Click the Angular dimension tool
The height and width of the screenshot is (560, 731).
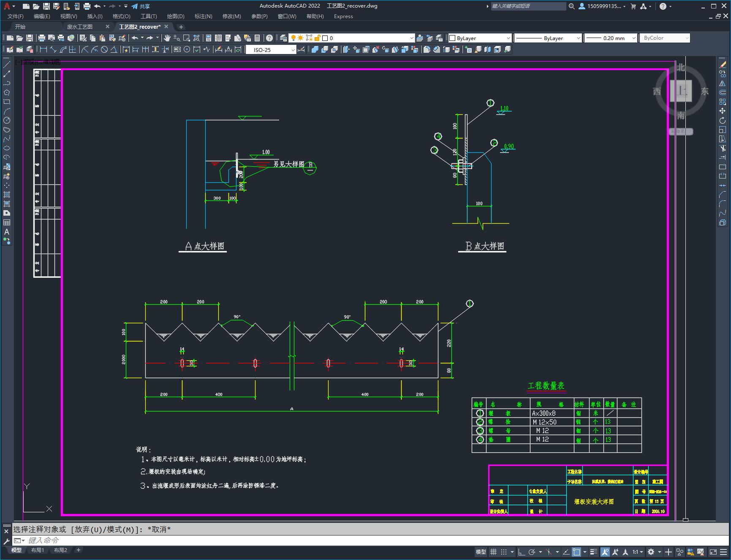[114, 49]
